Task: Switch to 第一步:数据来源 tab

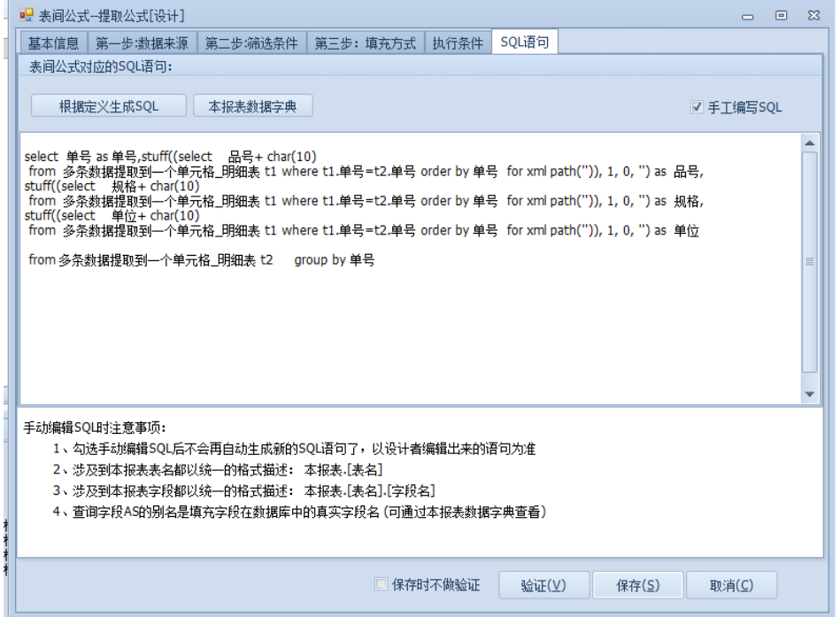Action: (x=143, y=43)
